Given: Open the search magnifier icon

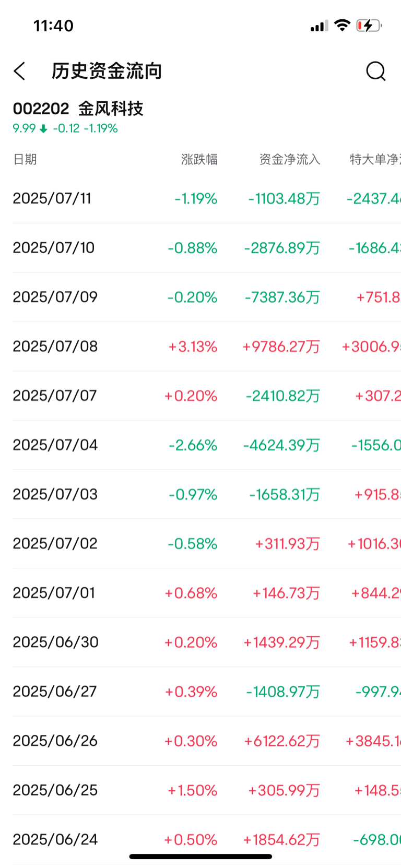Looking at the screenshot, I should coord(376,71).
